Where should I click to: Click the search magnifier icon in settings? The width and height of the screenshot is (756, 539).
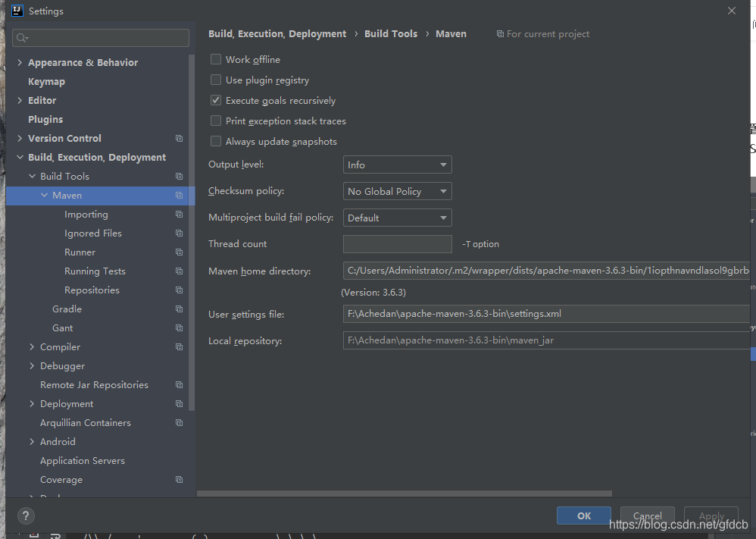(22, 38)
